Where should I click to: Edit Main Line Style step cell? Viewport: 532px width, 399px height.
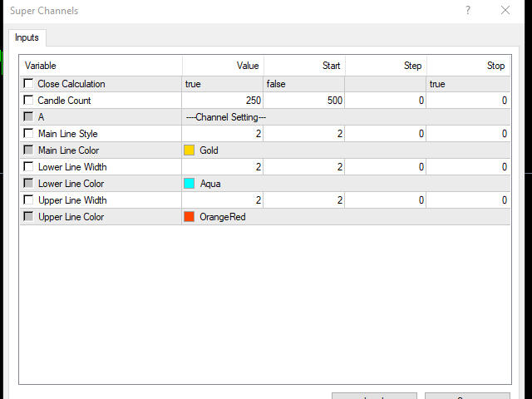386,134
